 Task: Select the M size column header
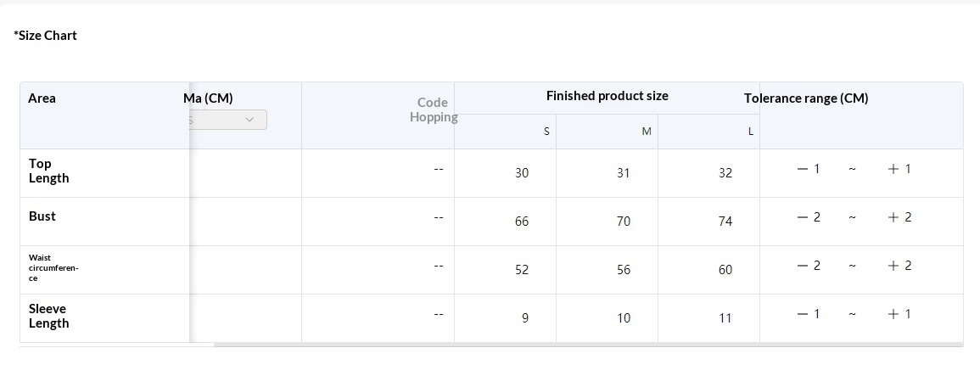pyautogui.click(x=647, y=132)
